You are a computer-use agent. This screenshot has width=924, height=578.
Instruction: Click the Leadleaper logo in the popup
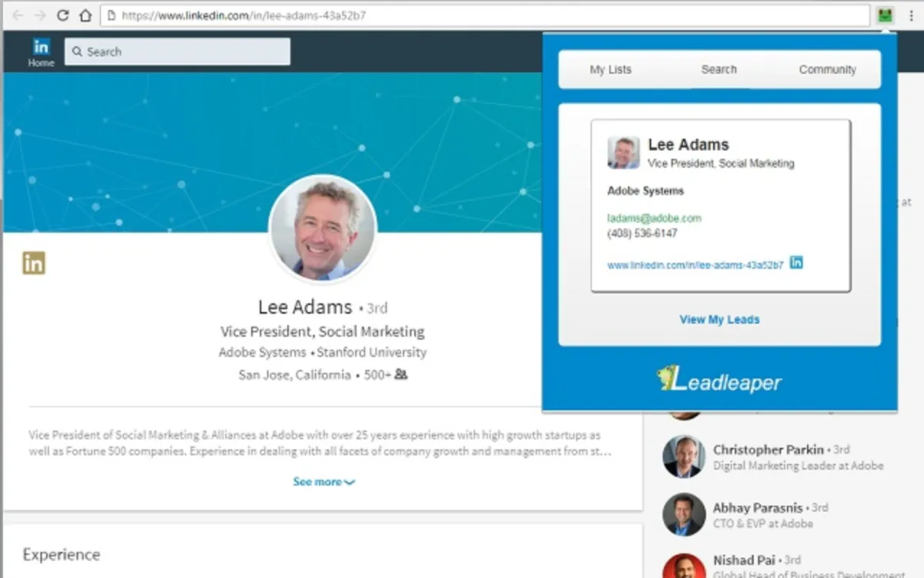[719, 379]
